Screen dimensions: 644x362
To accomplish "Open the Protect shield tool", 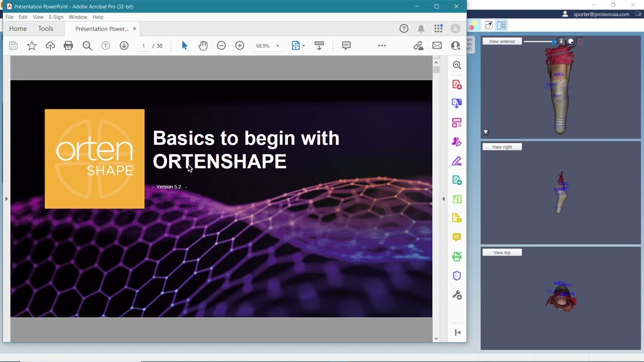I will coord(457,276).
